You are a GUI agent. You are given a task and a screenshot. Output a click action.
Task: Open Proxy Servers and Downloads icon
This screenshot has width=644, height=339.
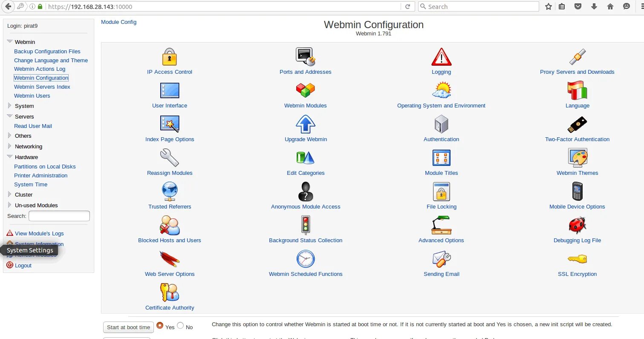pyautogui.click(x=577, y=57)
